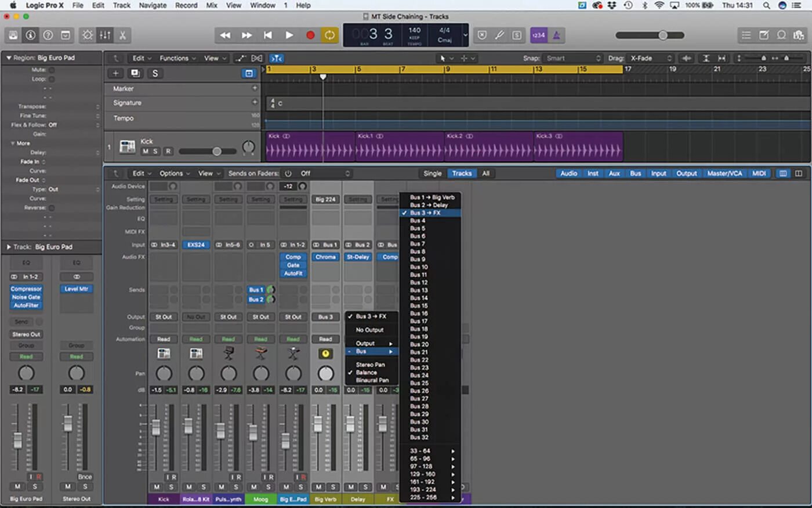Toggle the Metronome click button

pyautogui.click(x=556, y=35)
